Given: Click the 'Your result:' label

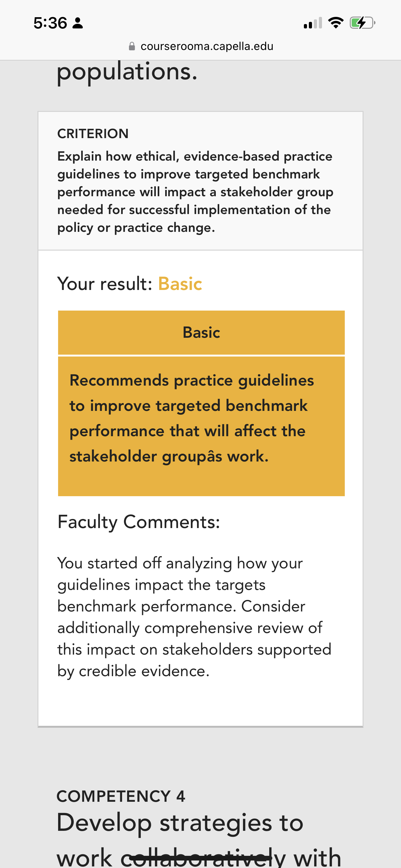Looking at the screenshot, I should click(x=105, y=284).
